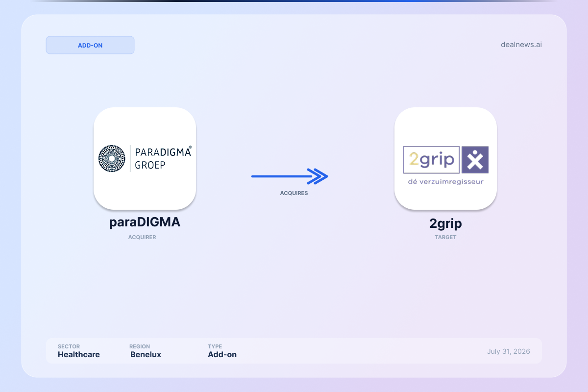
Task: Click the ACQUIRES label
Action: pyautogui.click(x=294, y=193)
